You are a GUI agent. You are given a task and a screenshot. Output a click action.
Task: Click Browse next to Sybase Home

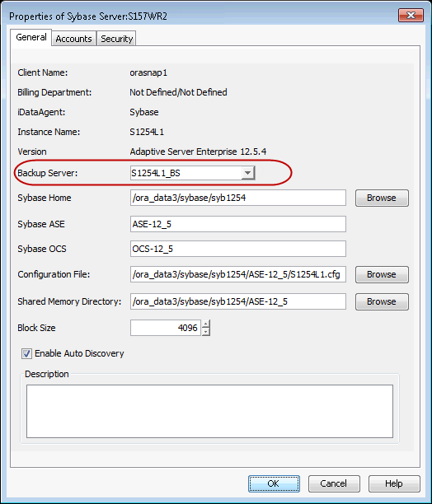[x=382, y=198]
